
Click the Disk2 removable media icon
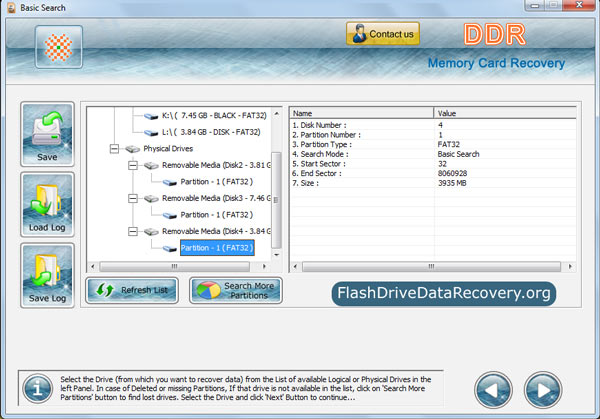coord(151,166)
